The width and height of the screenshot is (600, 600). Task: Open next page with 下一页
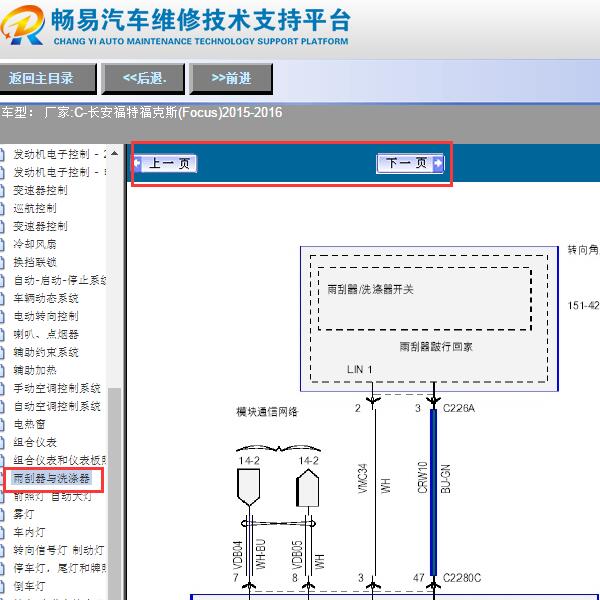[410, 163]
